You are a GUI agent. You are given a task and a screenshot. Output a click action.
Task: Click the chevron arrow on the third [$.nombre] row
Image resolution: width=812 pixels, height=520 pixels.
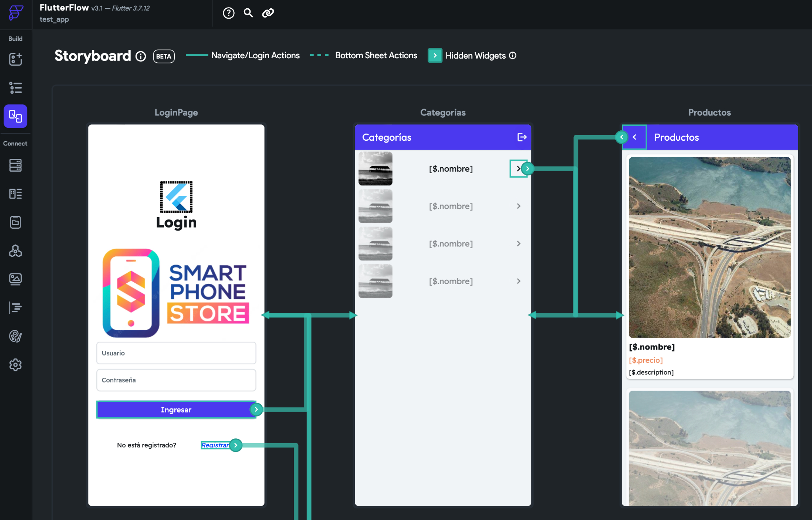tap(519, 244)
